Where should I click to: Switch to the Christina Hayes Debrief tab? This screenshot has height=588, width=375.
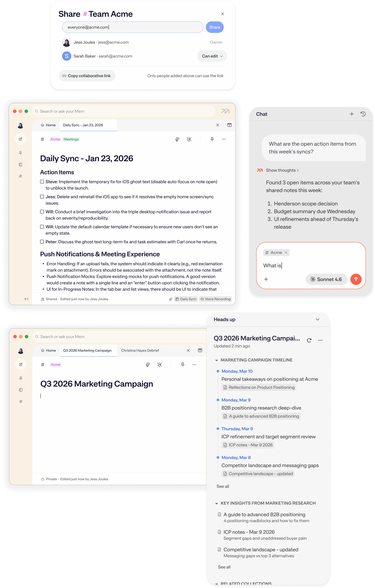click(x=140, y=350)
